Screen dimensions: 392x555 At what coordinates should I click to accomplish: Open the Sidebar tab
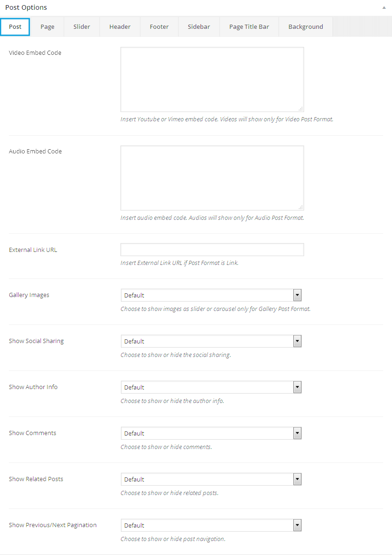point(199,27)
